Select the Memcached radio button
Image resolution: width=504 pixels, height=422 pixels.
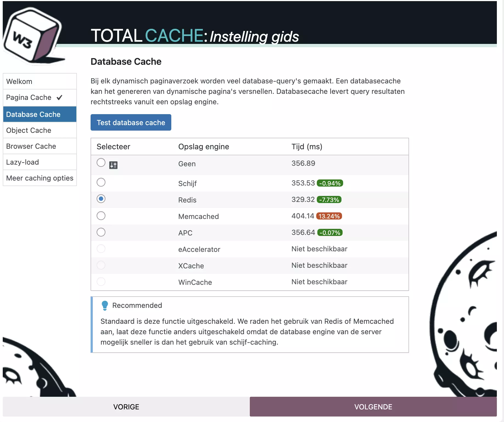coord(101,216)
